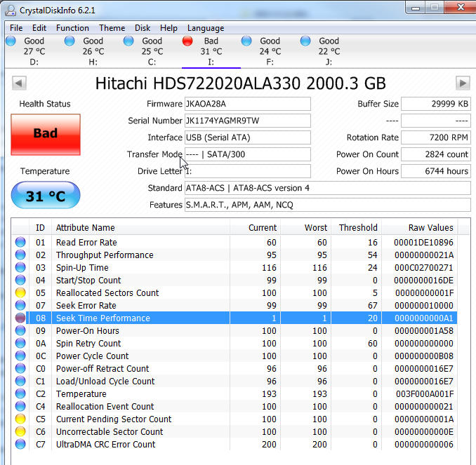Click the Serial Number field

[x=247, y=121]
